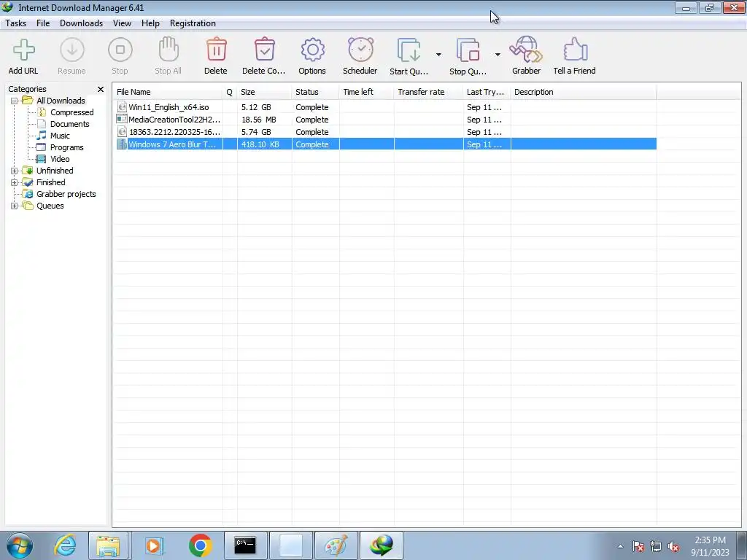Click the Start Queue icon
747x560 pixels.
[409, 50]
